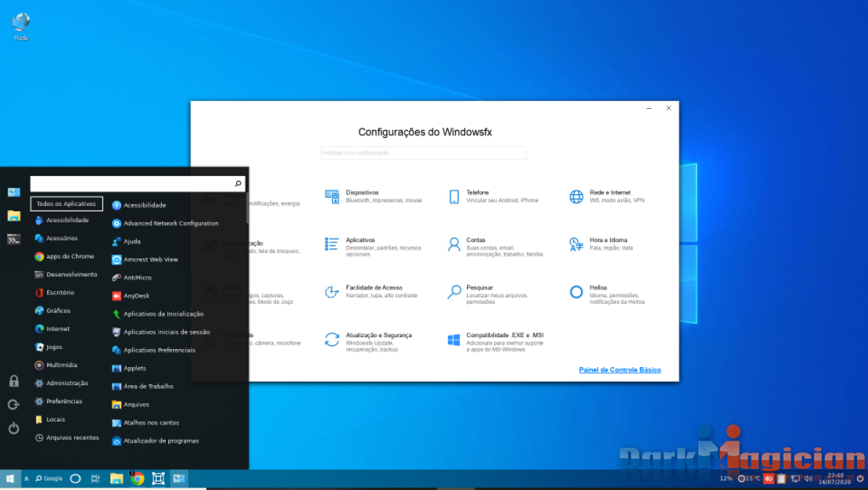This screenshot has height=490, width=868.
Task: Click the magnifier in menu search box
Action: [238, 183]
